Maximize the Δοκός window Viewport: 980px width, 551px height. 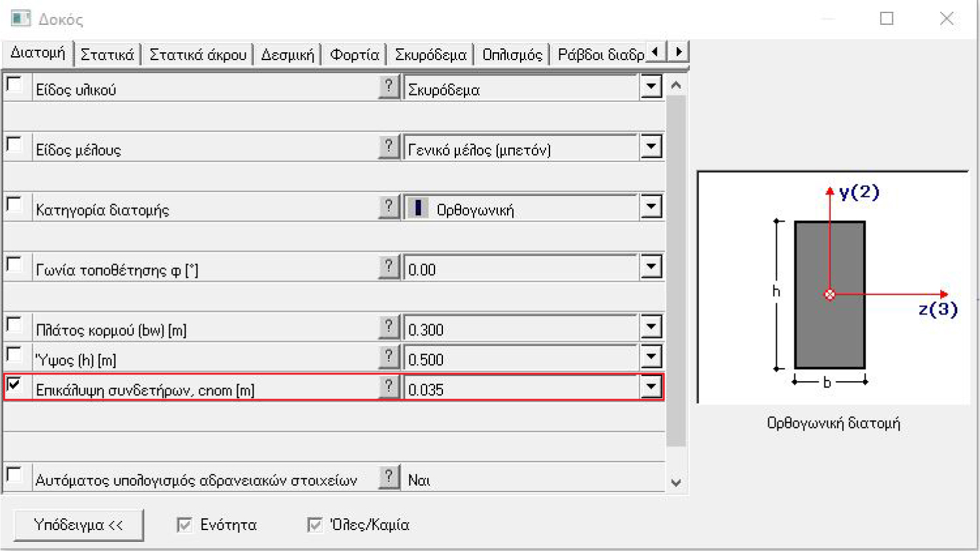click(887, 18)
